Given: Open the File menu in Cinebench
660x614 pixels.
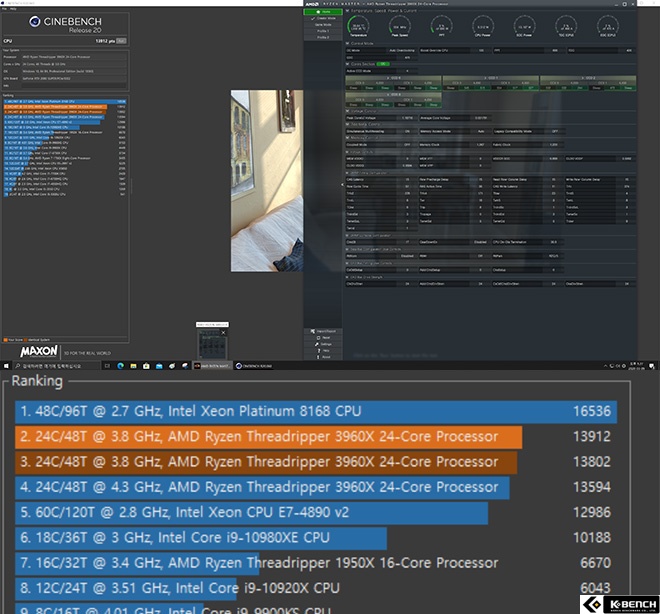Looking at the screenshot, I should point(5,8).
